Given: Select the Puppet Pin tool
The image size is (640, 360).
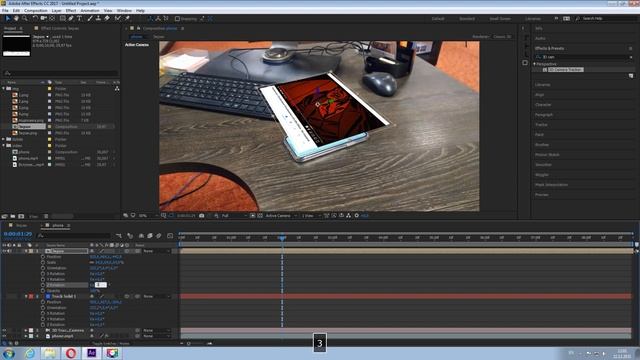Looking at the screenshot, I should [127, 18].
